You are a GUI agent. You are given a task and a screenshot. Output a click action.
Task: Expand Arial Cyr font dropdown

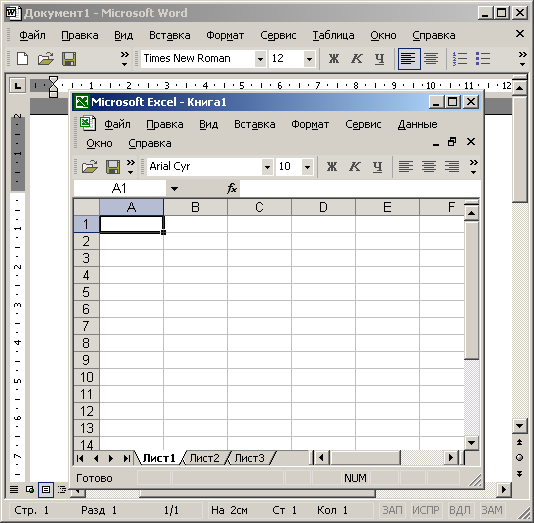click(x=267, y=167)
